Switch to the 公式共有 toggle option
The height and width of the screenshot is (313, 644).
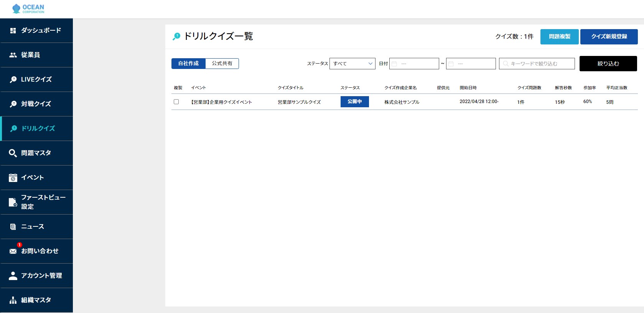(222, 64)
